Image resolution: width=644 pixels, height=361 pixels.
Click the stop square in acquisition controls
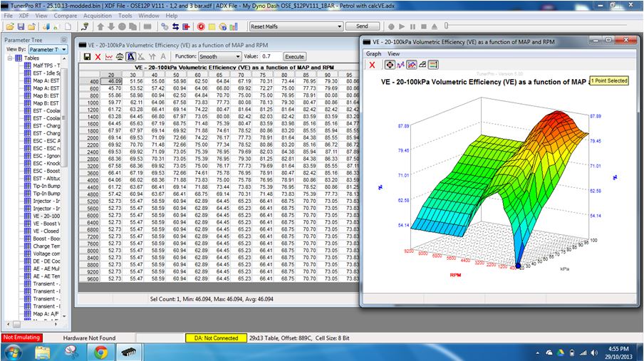click(423, 26)
